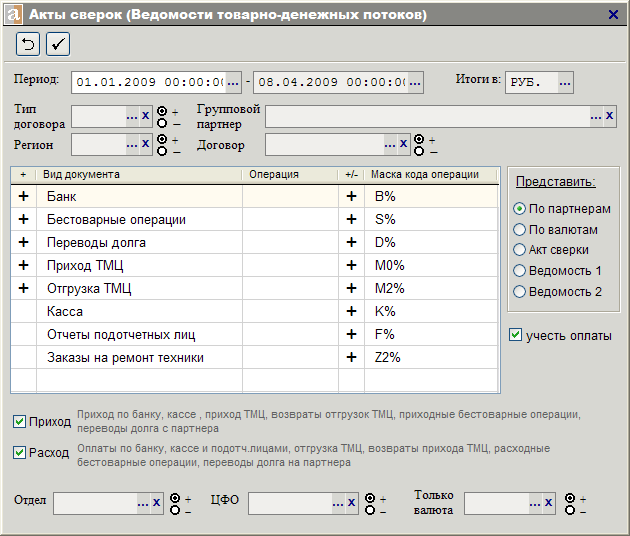This screenshot has height=536, width=630.
Task: Click the +/- sign in Заказы на ремонт row
Action: (352, 357)
